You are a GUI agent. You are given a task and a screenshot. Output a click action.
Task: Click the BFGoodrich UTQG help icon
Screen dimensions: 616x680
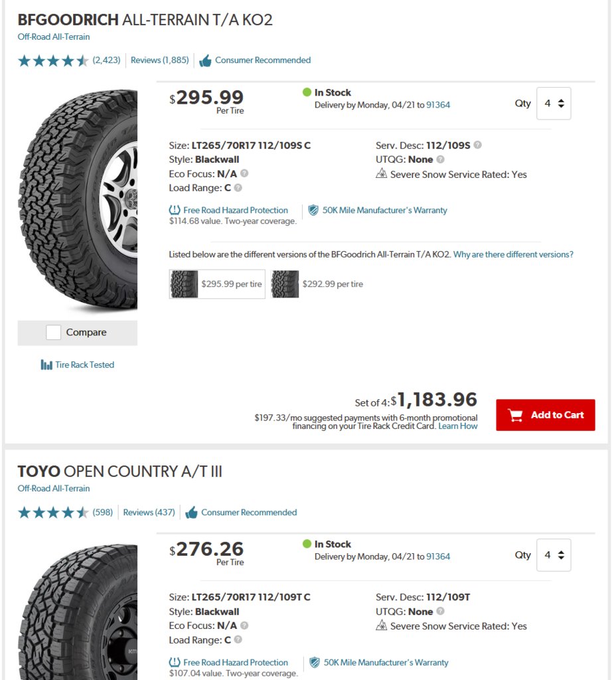(x=441, y=159)
